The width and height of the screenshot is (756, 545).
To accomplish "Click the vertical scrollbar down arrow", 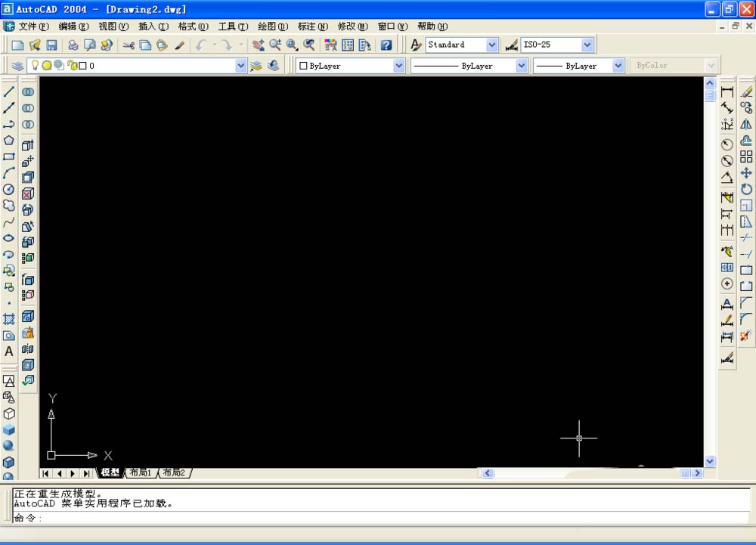I will 710,461.
